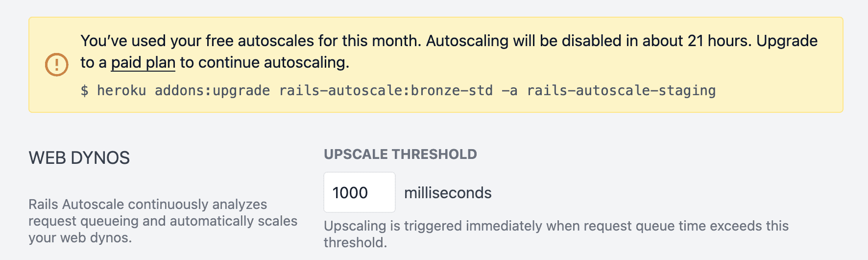868x260 pixels.
Task: Click the free autoscales used message
Action: (251, 41)
